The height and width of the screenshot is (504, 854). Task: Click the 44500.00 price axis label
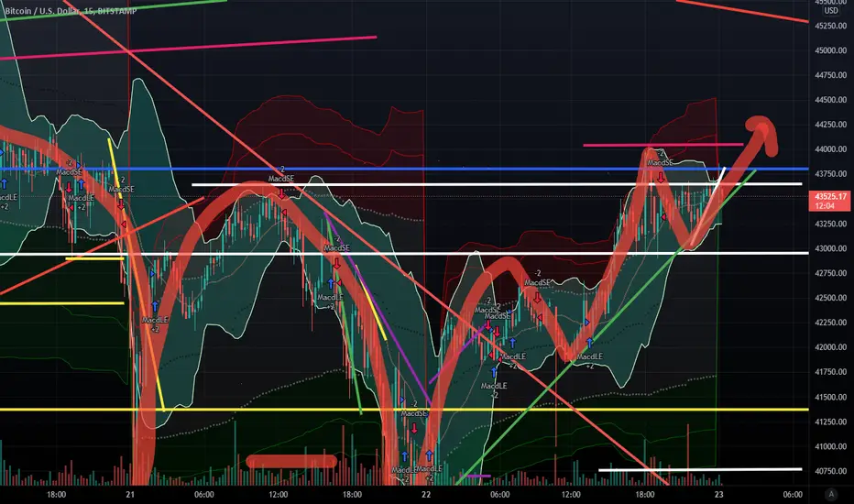click(x=830, y=100)
